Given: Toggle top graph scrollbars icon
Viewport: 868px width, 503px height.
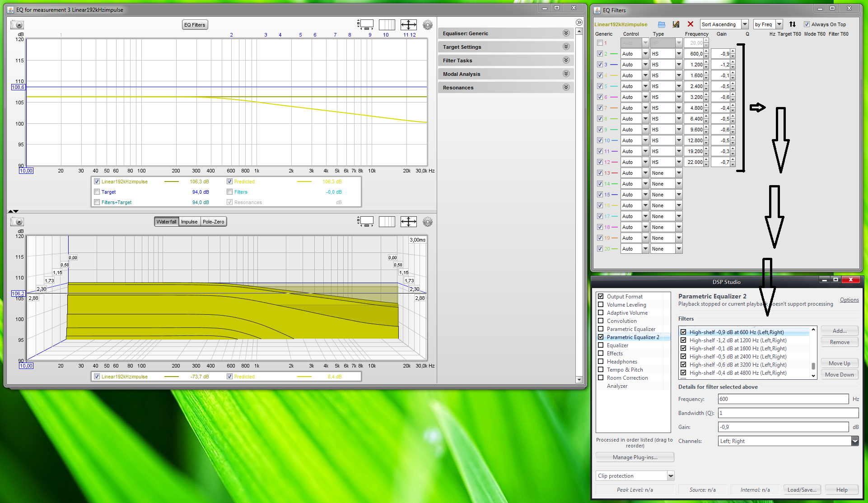Looking at the screenshot, I should (365, 25).
